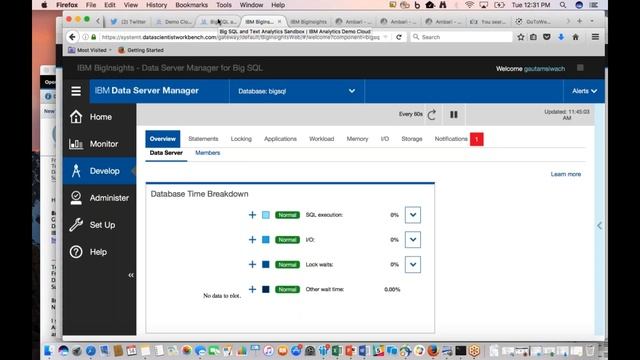The width and height of the screenshot is (640, 360).
Task: Open the Applications tab
Action: (x=280, y=139)
